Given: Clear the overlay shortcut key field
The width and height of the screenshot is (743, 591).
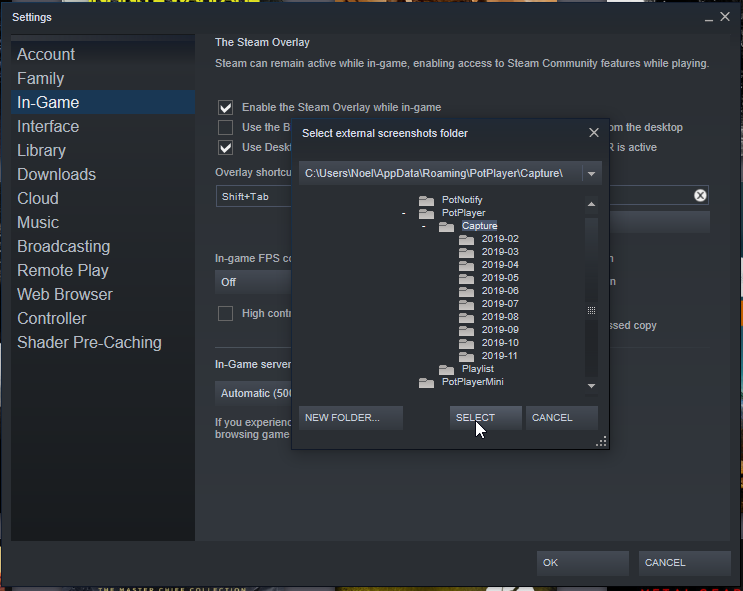Looking at the screenshot, I should pos(700,196).
